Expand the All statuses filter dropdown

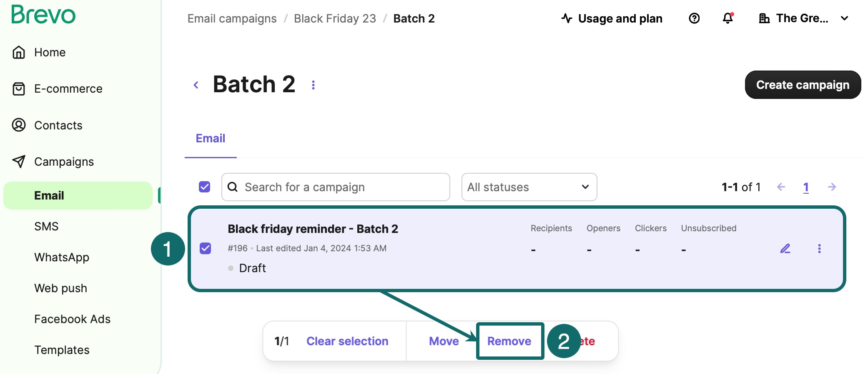pyautogui.click(x=529, y=187)
